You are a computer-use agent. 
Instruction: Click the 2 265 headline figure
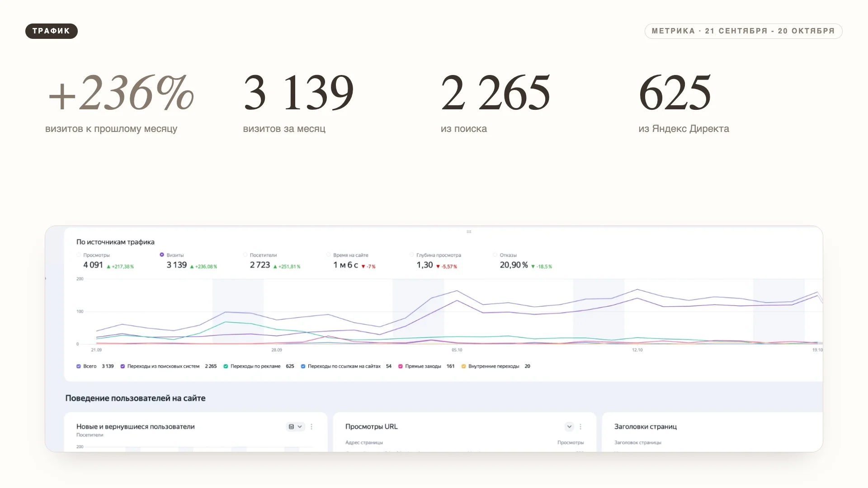(x=495, y=93)
